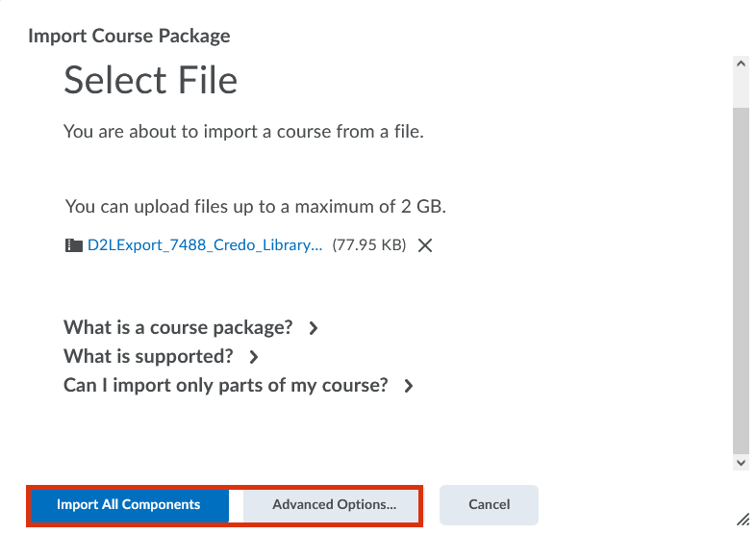This screenshot has height=535, width=756.
Task: Click the Import Course Package dialog title
Action: click(x=129, y=37)
